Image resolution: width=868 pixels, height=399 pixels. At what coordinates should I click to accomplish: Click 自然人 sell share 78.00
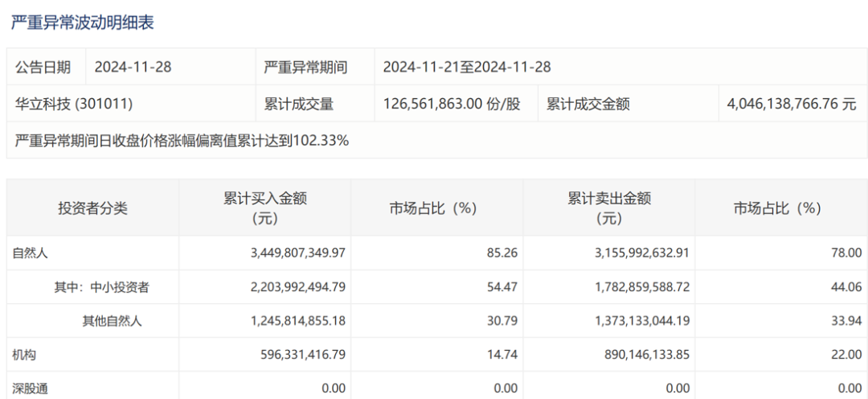[848, 253]
